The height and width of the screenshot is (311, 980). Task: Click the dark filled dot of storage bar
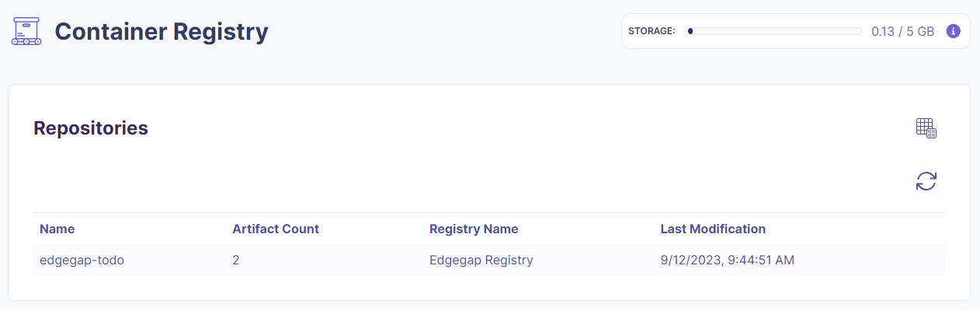(690, 31)
